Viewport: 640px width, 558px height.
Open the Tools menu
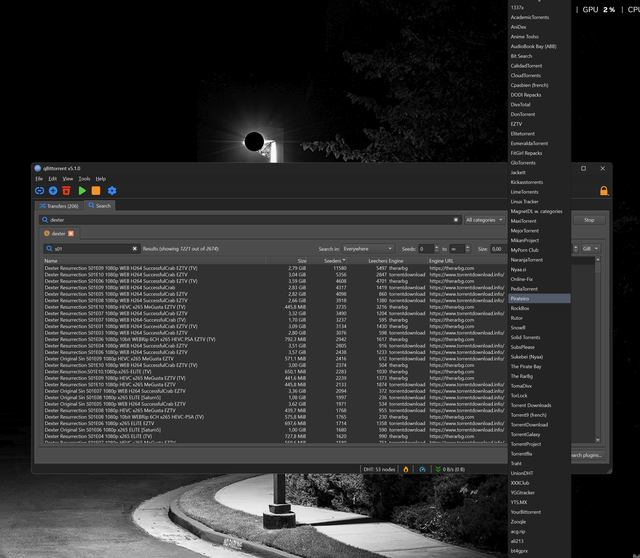tap(84, 179)
